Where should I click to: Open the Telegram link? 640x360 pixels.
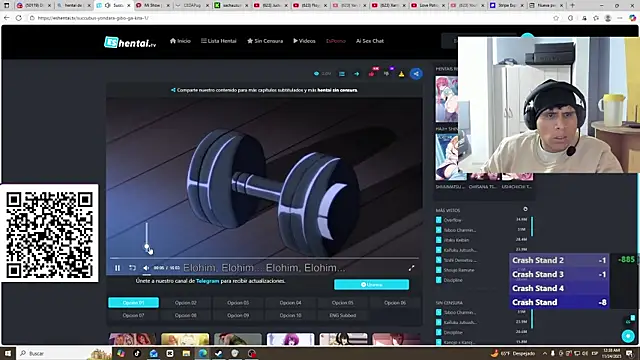[207, 281]
